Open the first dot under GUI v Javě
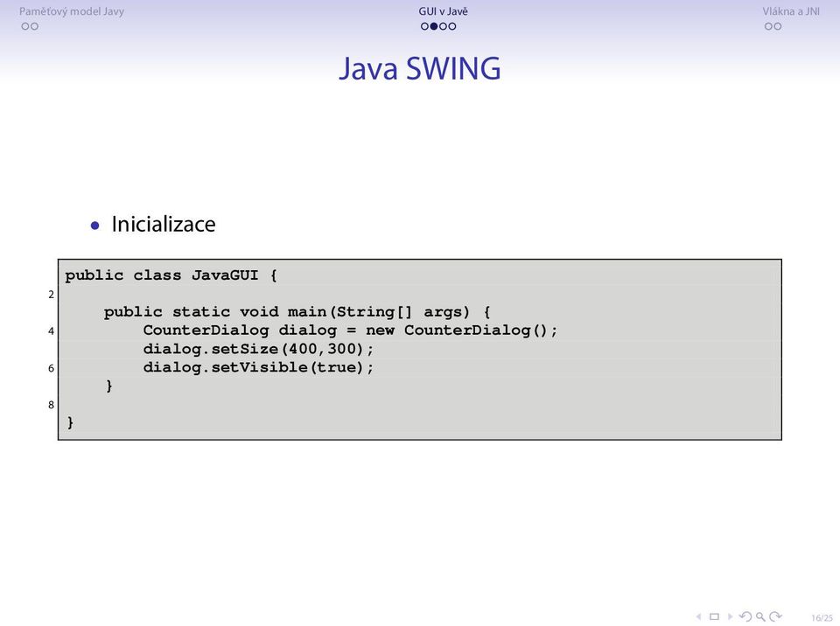Viewport: 840px width, 626px height. coord(425,26)
